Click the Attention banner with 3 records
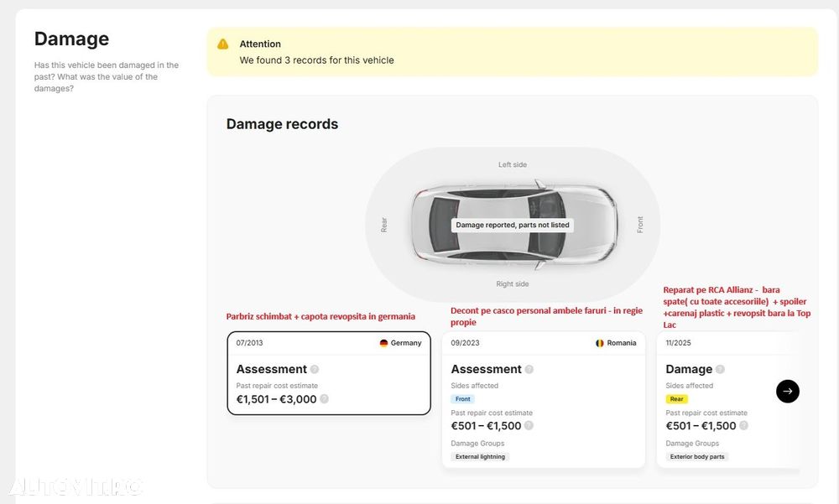This screenshot has height=504, width=839. 512,52
